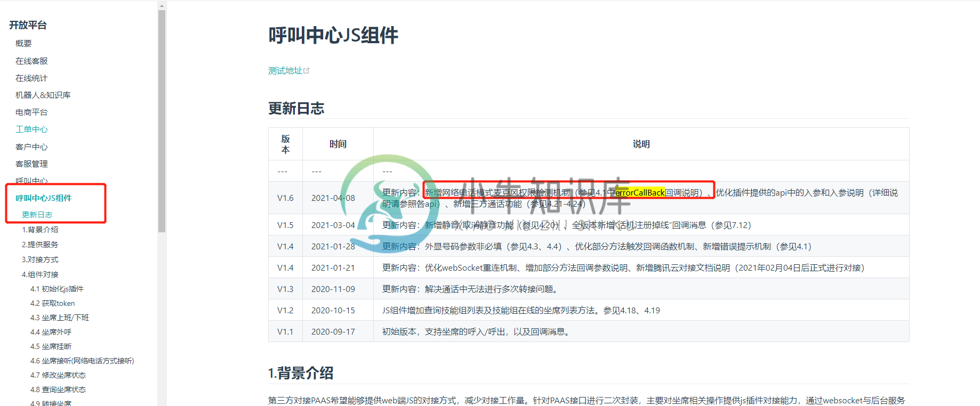The image size is (980, 406).
Task: Open the 测试地址 external link
Action: pos(285,71)
